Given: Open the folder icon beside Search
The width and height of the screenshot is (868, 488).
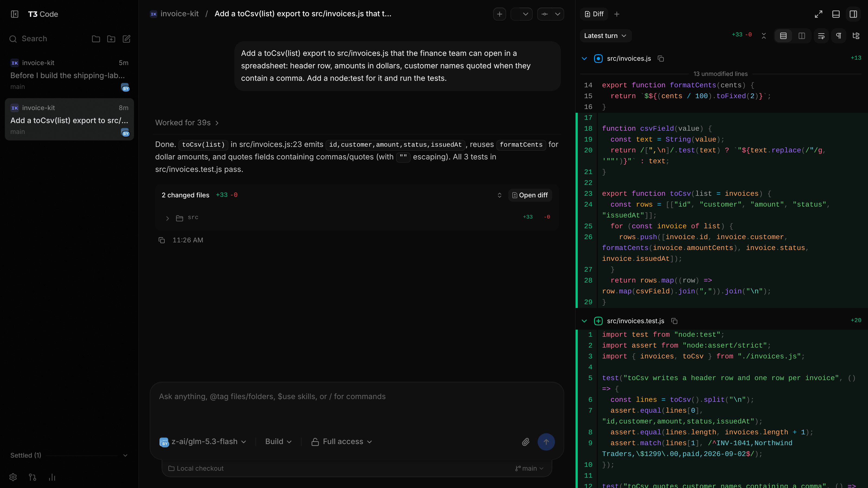Looking at the screenshot, I should coord(96,39).
